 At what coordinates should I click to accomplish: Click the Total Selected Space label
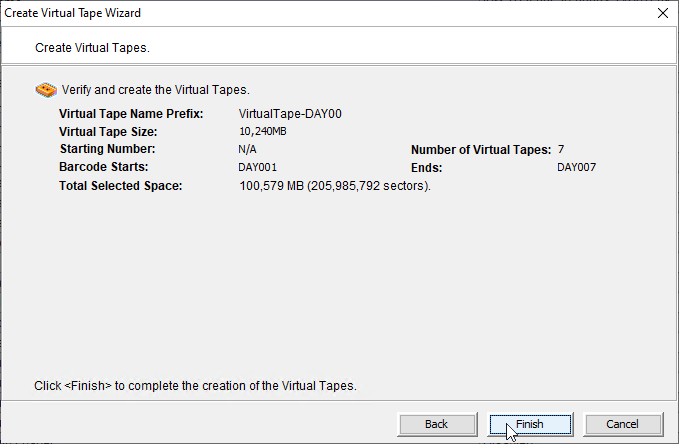pyautogui.click(x=121, y=186)
